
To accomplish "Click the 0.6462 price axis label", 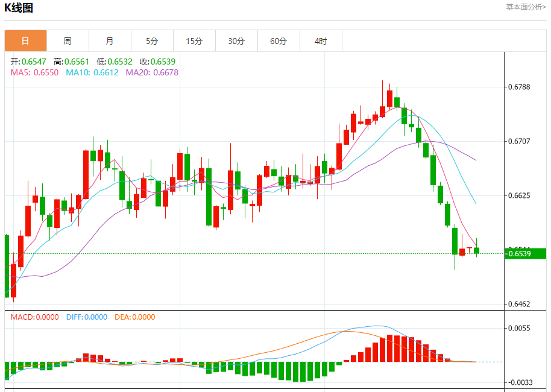I will (520, 304).
